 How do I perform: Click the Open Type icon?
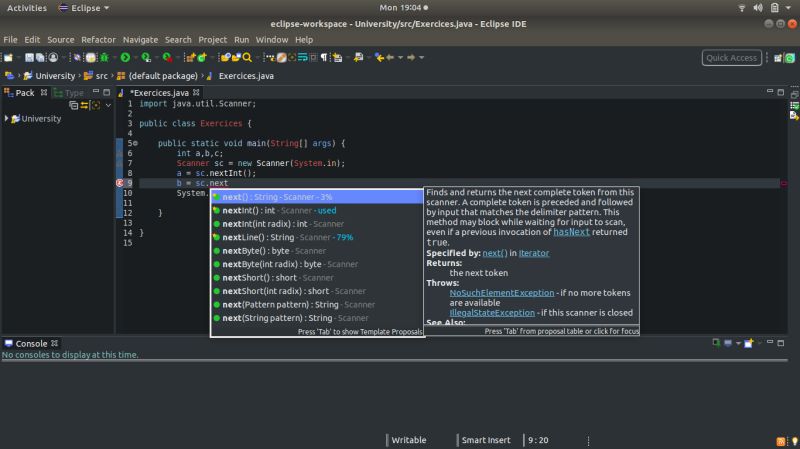coord(225,58)
